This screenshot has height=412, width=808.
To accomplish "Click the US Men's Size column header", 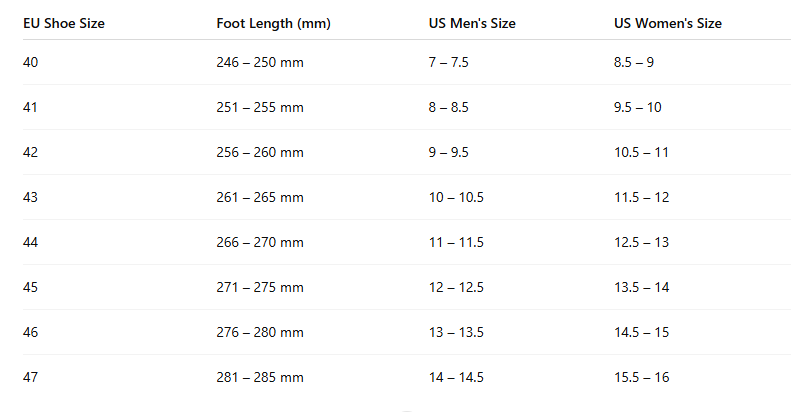I will (x=472, y=23).
